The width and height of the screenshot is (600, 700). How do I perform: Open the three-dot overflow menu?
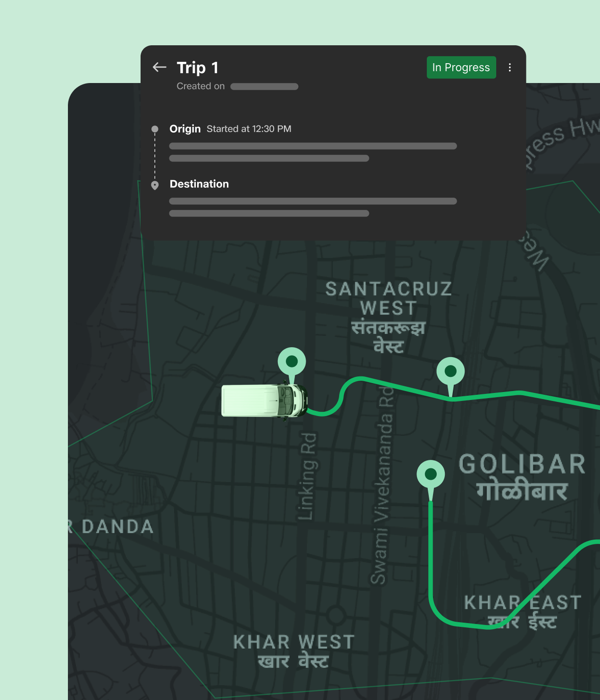pos(510,67)
